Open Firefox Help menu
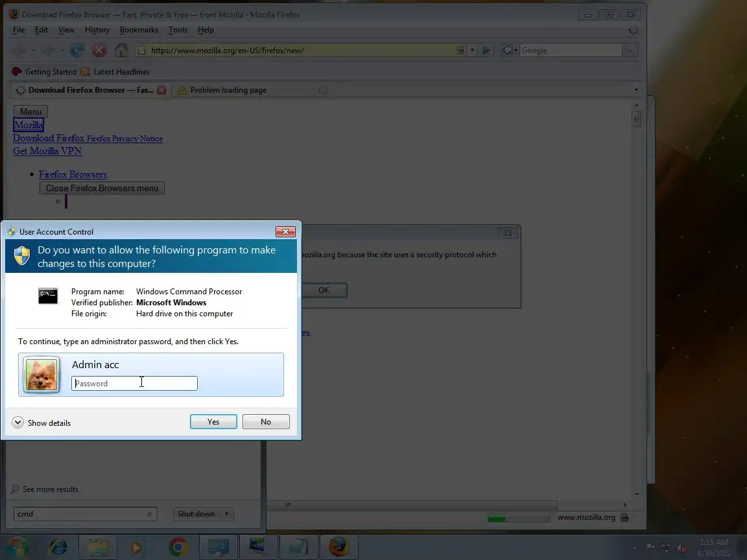The image size is (747, 560). click(x=206, y=30)
